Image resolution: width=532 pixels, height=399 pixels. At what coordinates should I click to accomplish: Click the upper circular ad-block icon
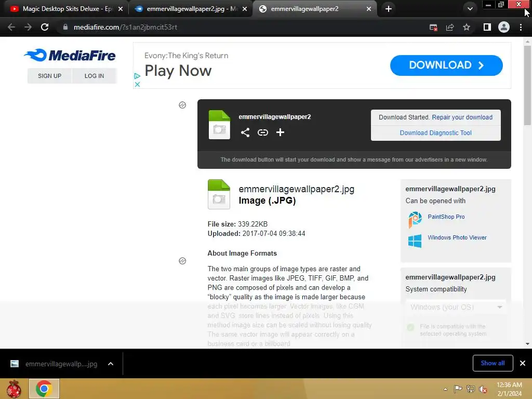[182, 105]
